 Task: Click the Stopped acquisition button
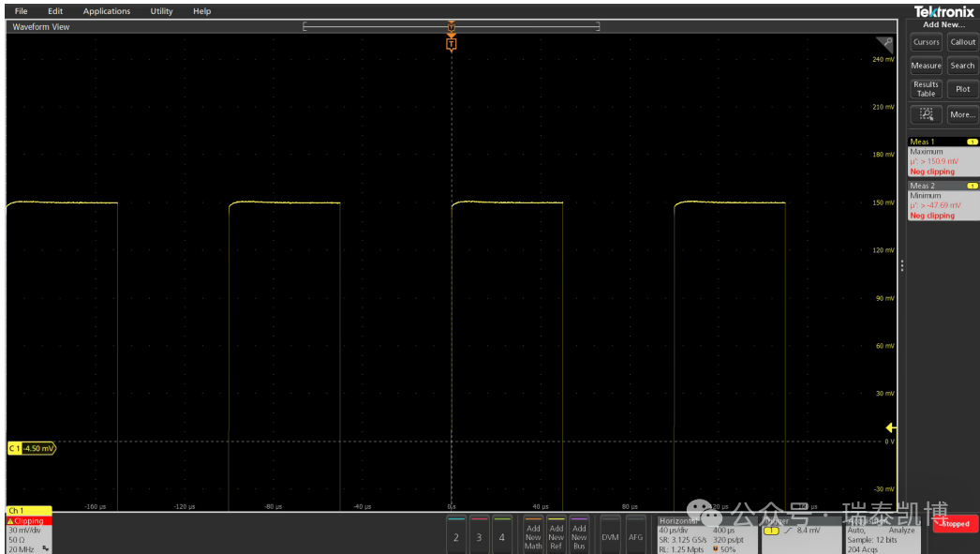[x=955, y=524]
